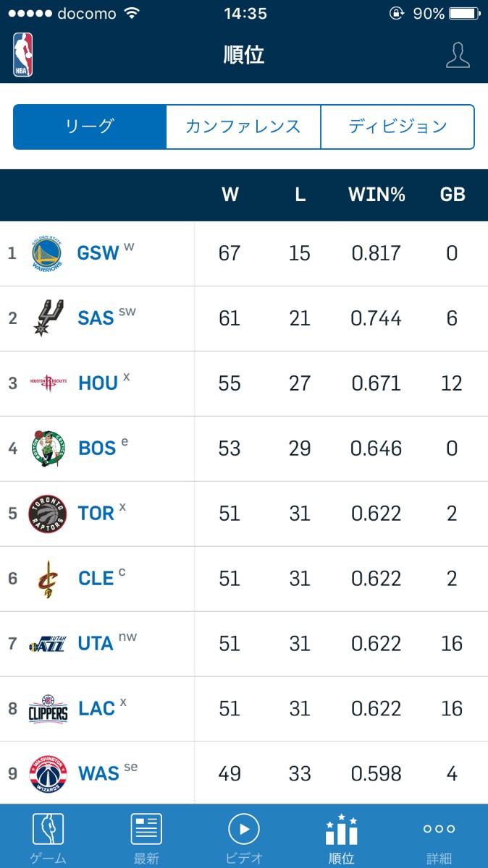Switch to ディビジョン standings view
The image size is (488, 868).
(x=397, y=127)
